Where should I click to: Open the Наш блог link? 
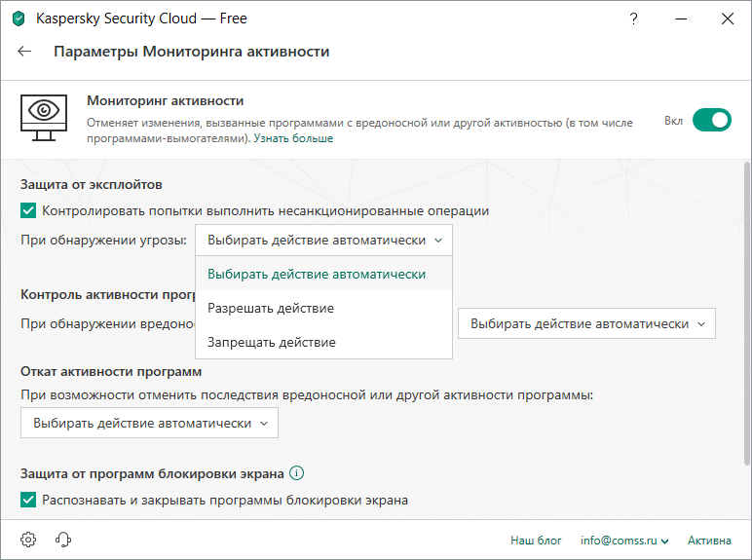click(536, 541)
